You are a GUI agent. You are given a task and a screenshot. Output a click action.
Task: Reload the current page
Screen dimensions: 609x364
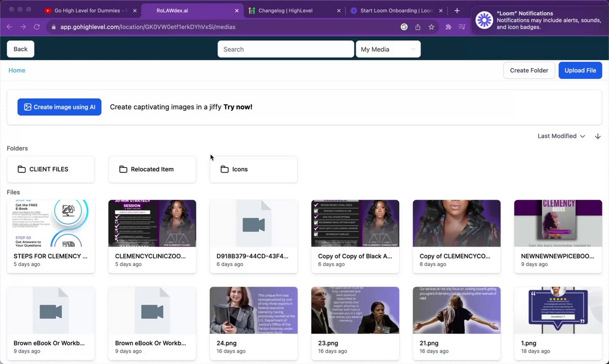pos(37,27)
